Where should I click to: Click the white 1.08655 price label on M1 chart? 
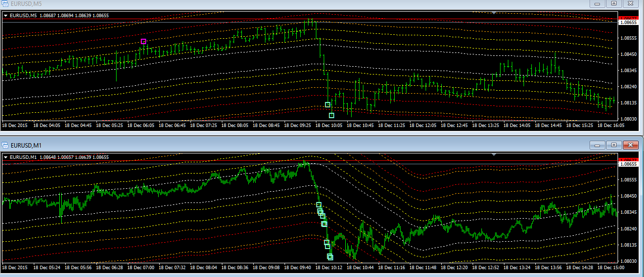(x=628, y=164)
